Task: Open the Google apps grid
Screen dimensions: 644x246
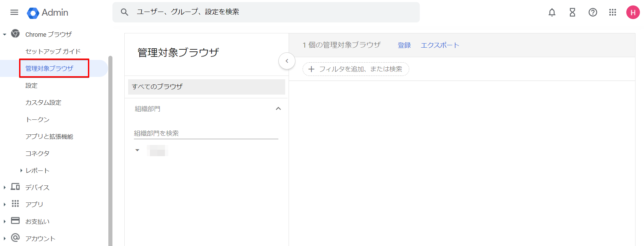Action: pos(612,13)
